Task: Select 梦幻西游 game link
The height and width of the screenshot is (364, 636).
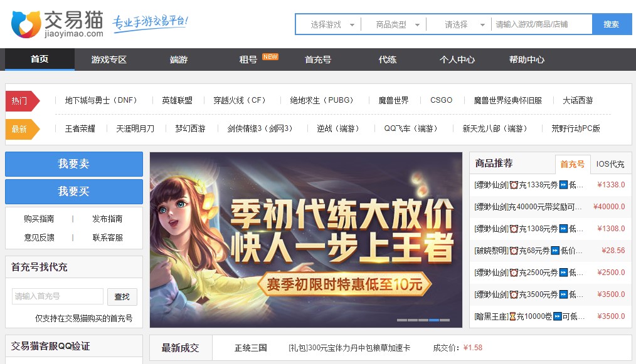Action: [190, 129]
